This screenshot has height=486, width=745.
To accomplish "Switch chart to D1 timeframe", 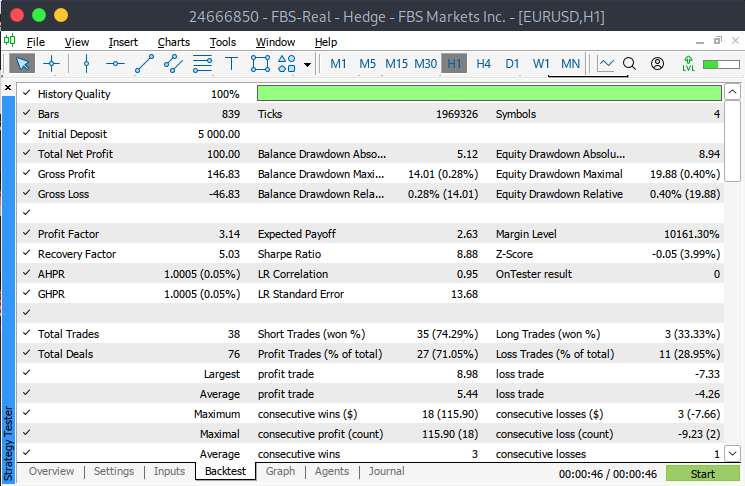I will tap(512, 64).
